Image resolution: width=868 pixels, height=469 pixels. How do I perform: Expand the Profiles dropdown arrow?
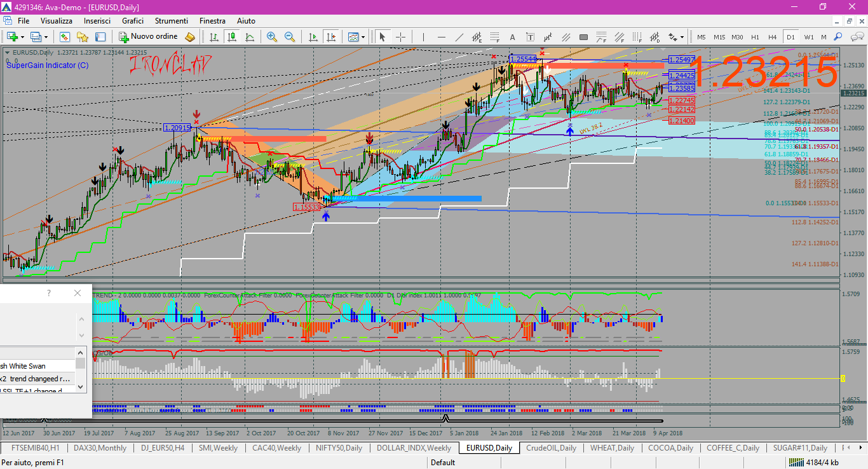coord(47,37)
